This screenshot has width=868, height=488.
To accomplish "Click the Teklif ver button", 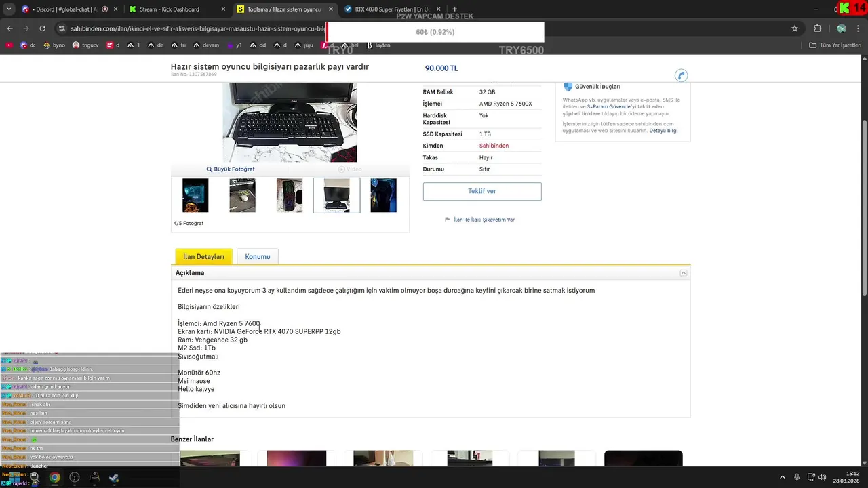I will coord(482,191).
